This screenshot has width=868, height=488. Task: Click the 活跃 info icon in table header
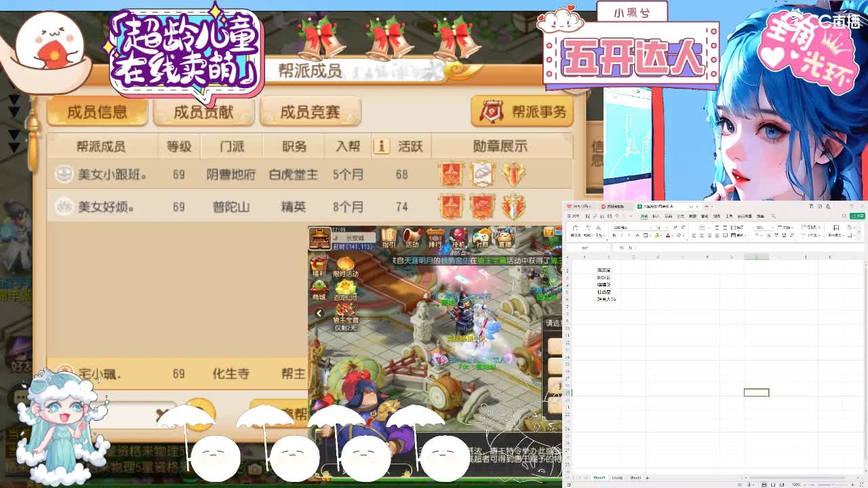(382, 146)
